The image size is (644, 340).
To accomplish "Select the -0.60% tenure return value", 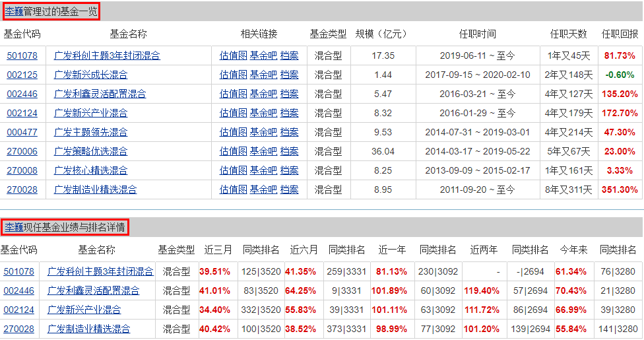I will point(620,75).
